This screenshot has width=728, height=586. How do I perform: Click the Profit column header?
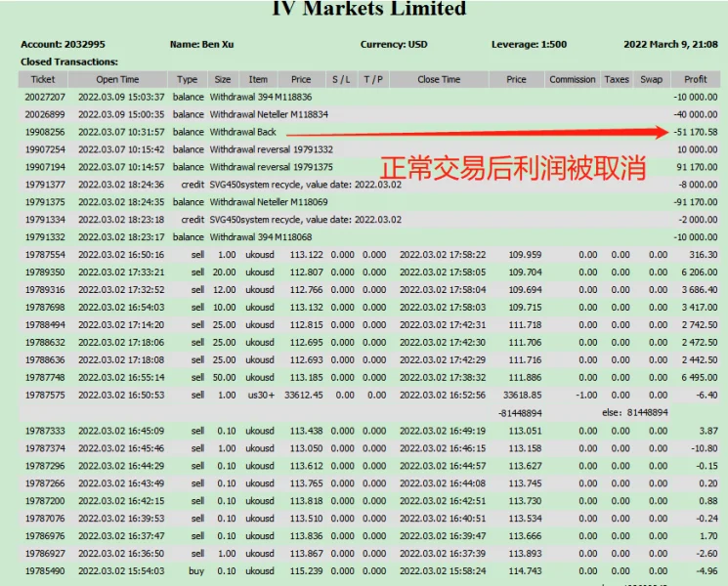coord(696,80)
